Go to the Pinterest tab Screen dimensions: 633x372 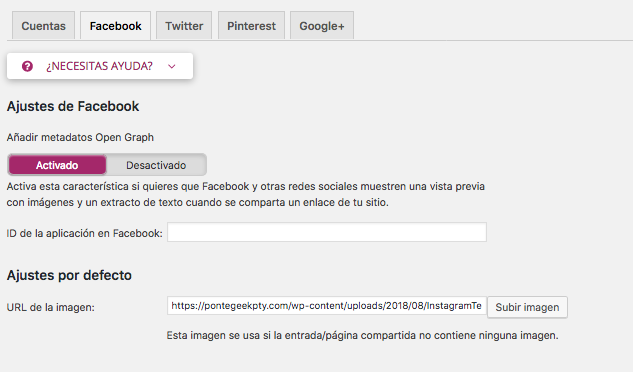251,25
